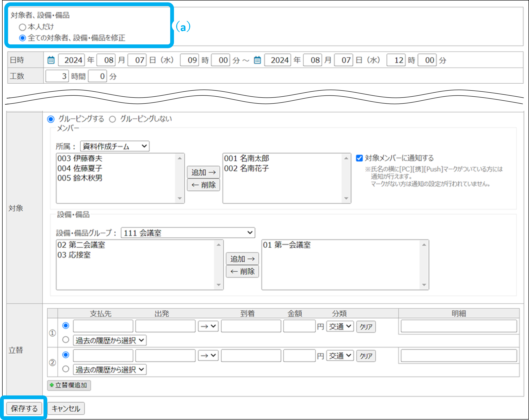Click the 工数 hours input field
The width and height of the screenshot is (529, 420).
tap(57, 76)
